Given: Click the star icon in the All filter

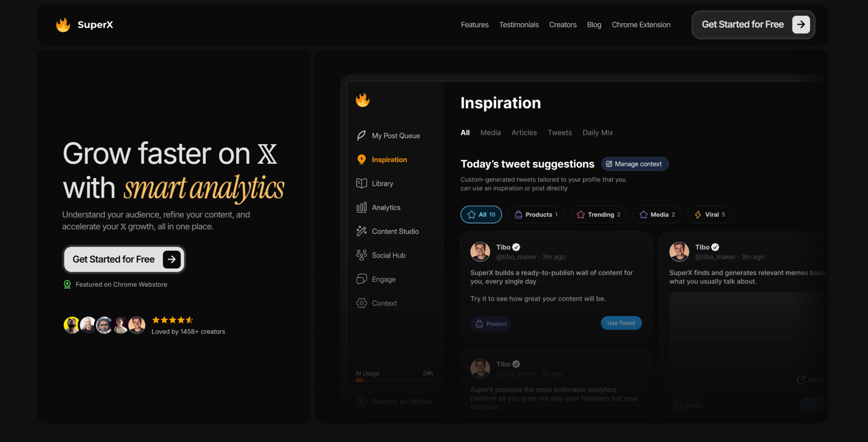Looking at the screenshot, I should 472,214.
